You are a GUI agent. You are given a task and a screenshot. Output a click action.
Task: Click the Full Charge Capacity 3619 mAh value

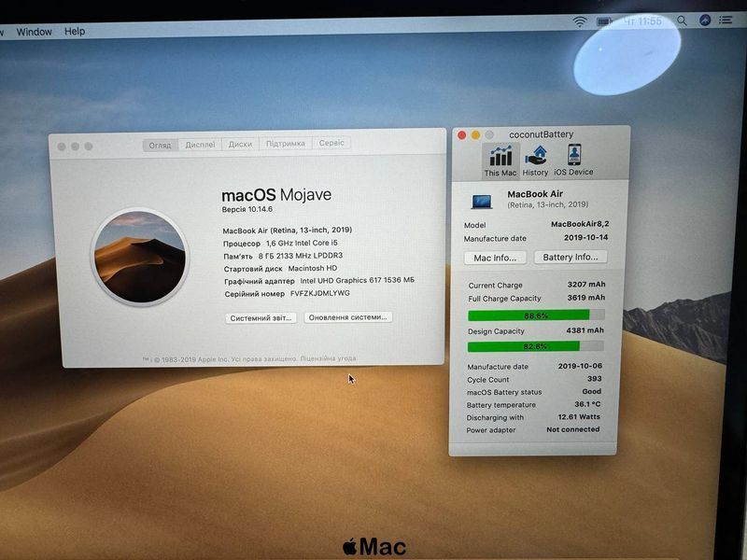click(586, 298)
